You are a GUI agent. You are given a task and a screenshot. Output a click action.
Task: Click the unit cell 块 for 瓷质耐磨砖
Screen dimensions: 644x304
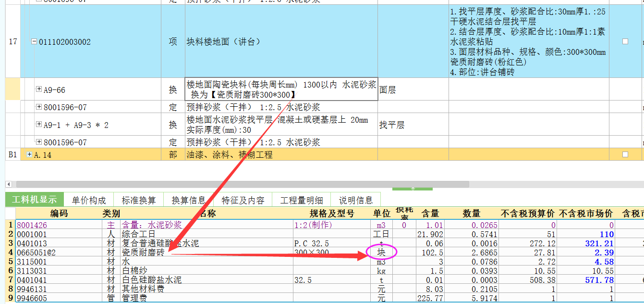pos(381,253)
